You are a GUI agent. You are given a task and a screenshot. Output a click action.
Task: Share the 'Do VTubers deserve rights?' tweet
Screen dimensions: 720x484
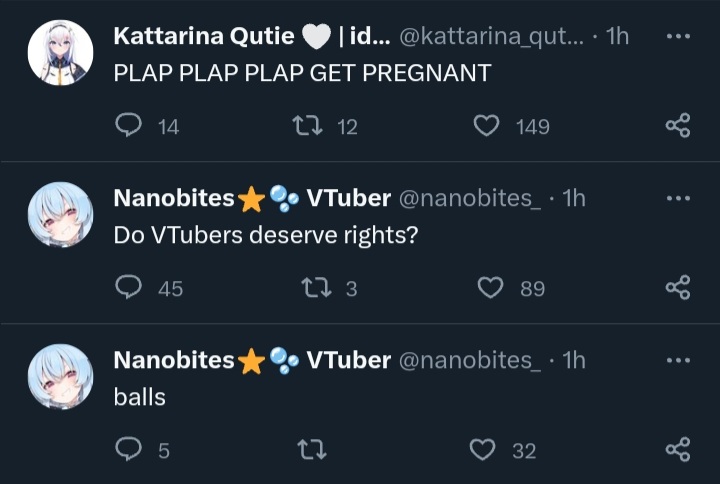coord(678,287)
